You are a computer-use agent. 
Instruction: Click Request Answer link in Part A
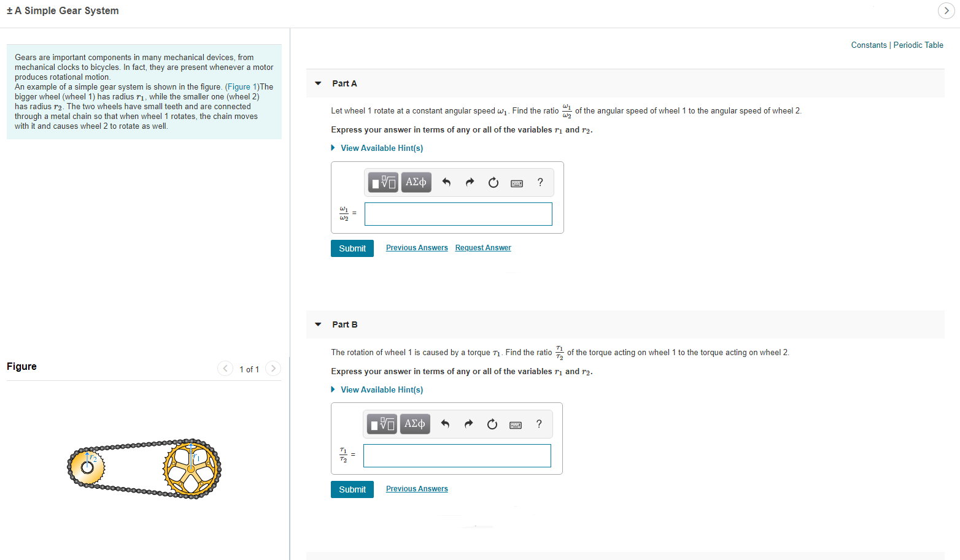pos(483,248)
